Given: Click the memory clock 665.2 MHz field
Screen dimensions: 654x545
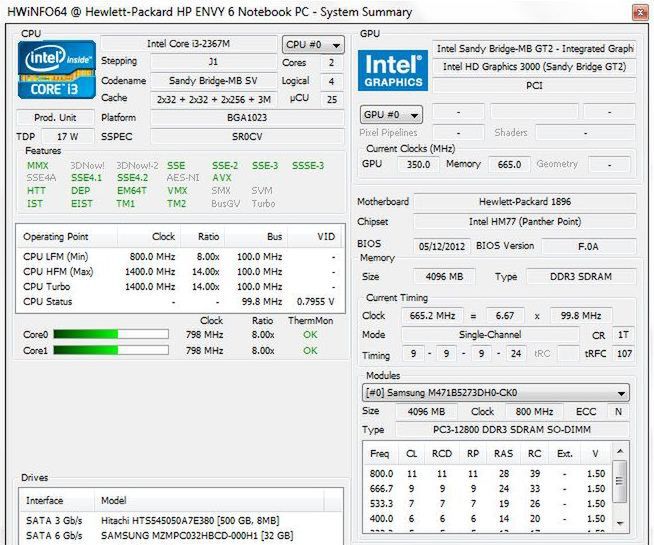Looking at the screenshot, I should (432, 316).
